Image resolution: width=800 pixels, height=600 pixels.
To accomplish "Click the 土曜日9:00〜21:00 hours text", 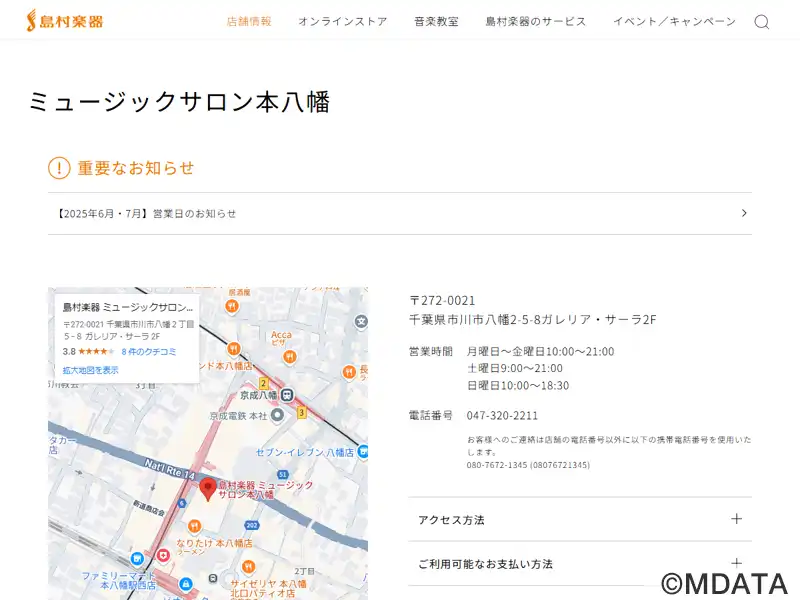I will [514, 368].
